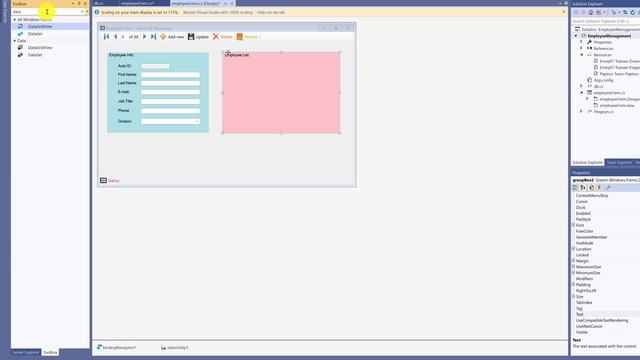Go to next record in binding navigator

click(144, 37)
